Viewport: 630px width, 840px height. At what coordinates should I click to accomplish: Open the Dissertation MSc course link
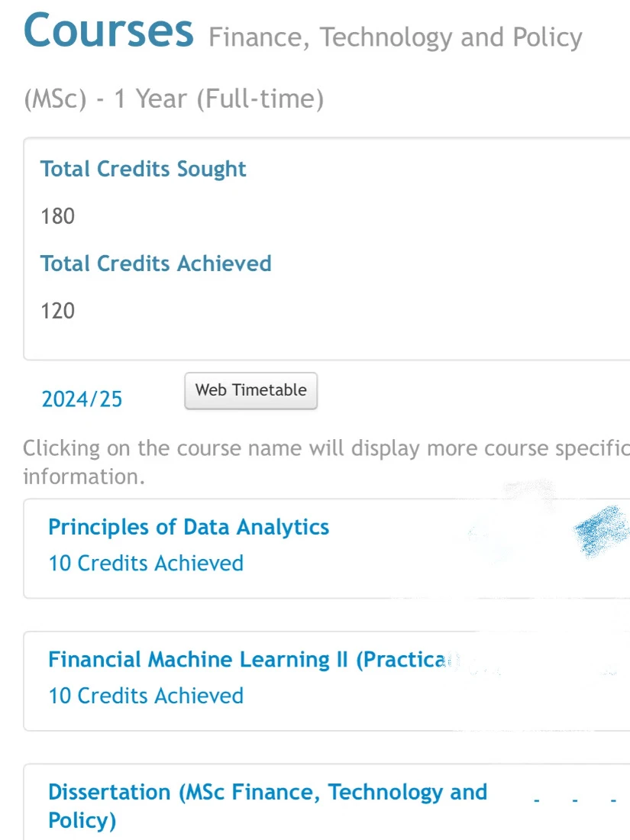pyautogui.click(x=267, y=806)
